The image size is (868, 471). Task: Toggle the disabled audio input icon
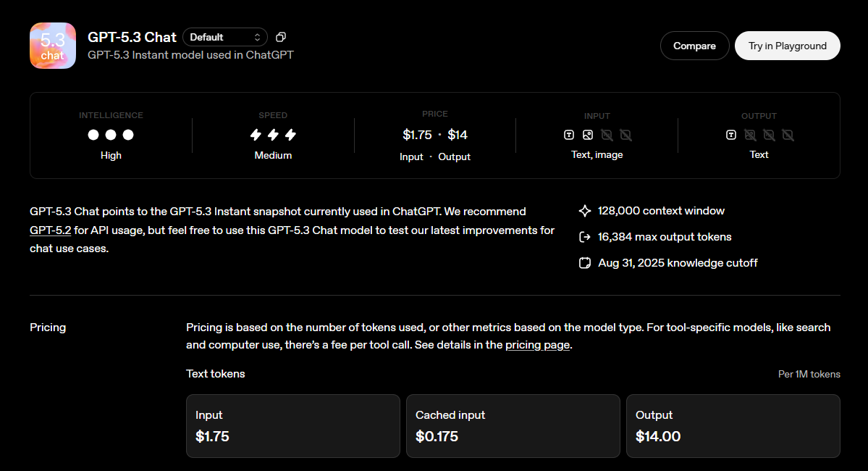[607, 135]
